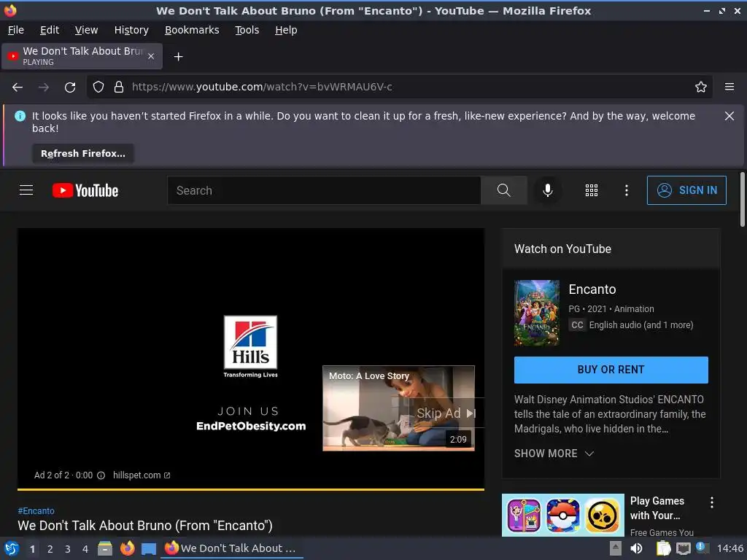Click the forward navigation arrow
The width and height of the screenshot is (747, 560).
point(44,87)
